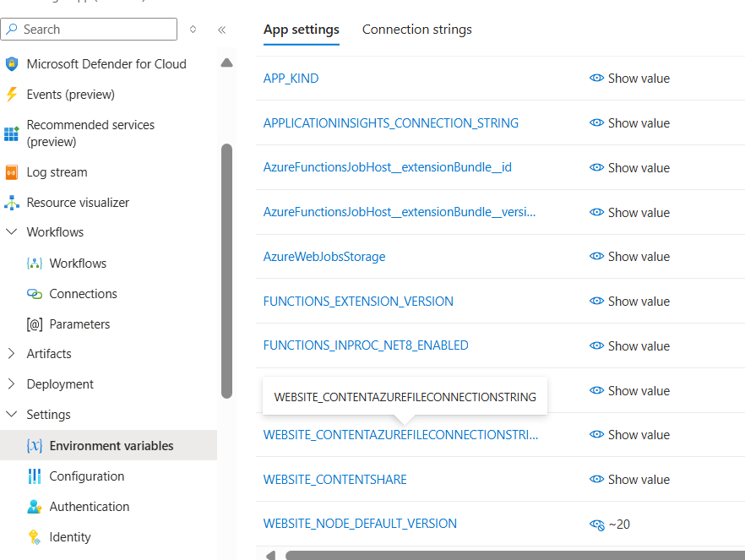The image size is (745, 560).
Task: Open AzureFunctionsJobHost__extensionBundle__id setting
Action: pos(387,167)
